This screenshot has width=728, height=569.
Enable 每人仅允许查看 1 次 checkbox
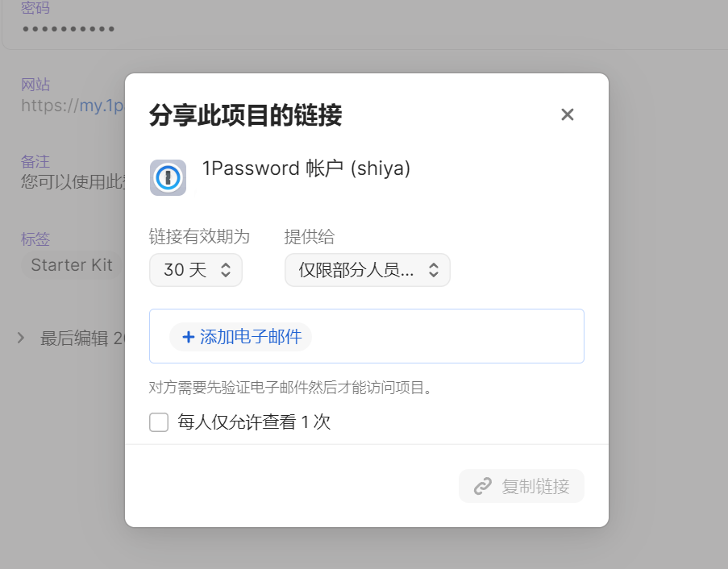(159, 422)
